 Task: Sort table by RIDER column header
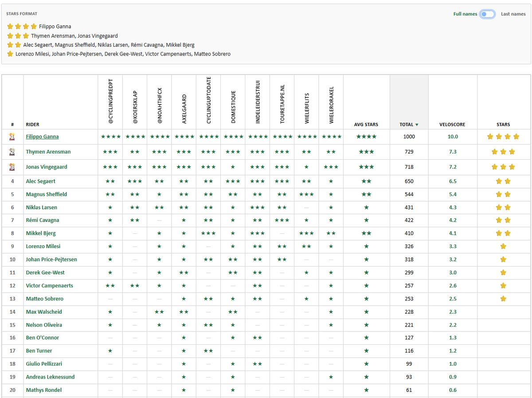[x=32, y=125]
